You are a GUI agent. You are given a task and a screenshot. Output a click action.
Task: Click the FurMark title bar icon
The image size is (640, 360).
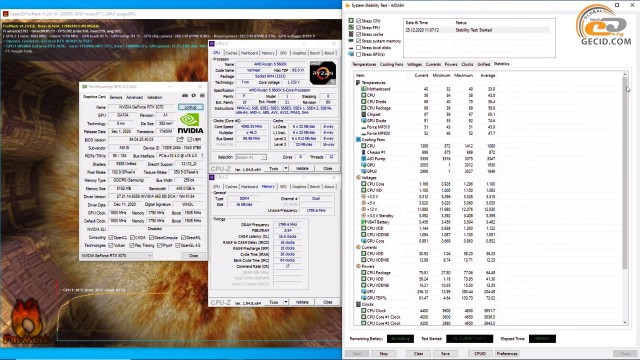(x=5, y=13)
